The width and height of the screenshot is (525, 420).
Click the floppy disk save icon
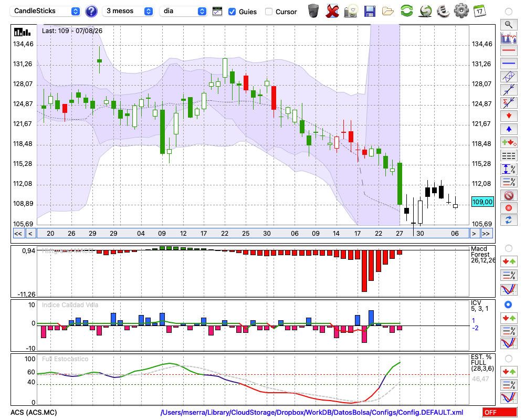point(370,11)
